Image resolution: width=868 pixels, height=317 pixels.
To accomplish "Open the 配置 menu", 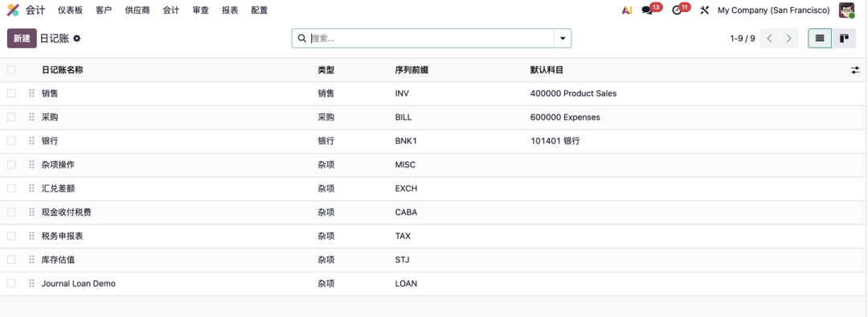I will (259, 10).
